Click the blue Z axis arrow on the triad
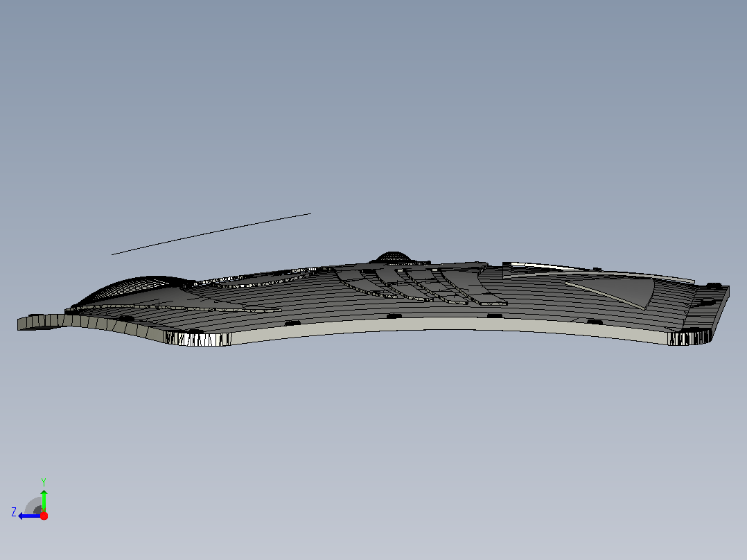Screen dimensions: 747x560 pyautogui.click(x=30, y=516)
